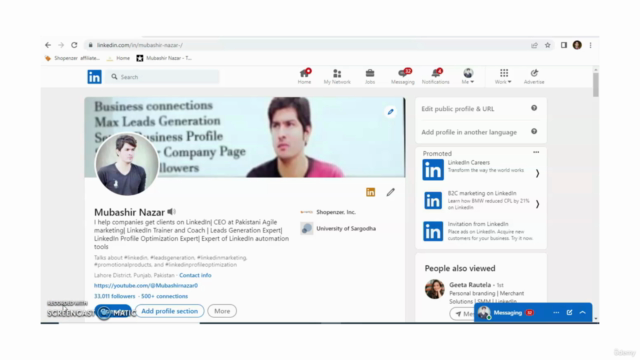
Task: Click the help icon beside Edit public profile
Action: (x=534, y=108)
